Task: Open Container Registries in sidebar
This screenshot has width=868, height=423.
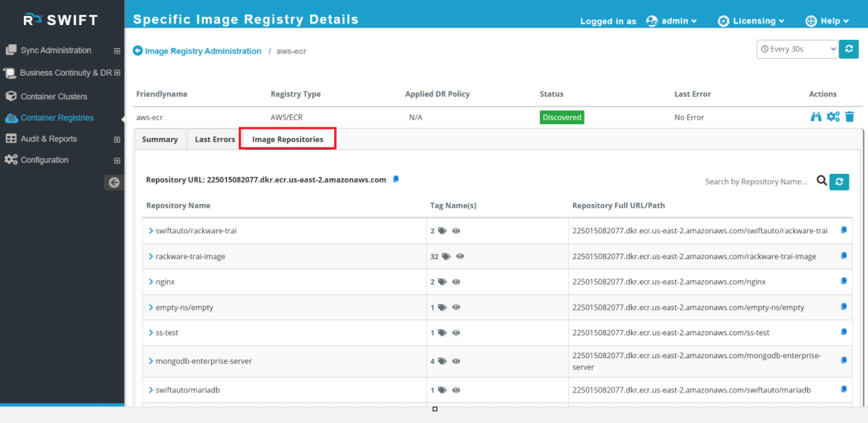Action: pyautogui.click(x=57, y=118)
